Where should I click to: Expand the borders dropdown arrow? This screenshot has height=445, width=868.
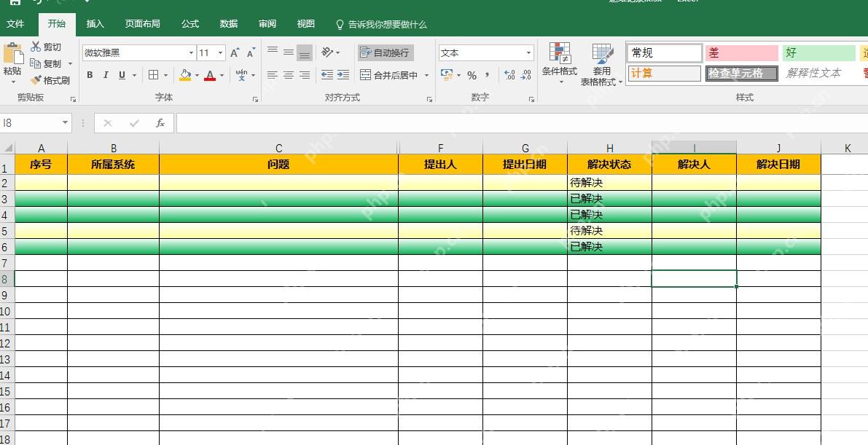[x=166, y=75]
